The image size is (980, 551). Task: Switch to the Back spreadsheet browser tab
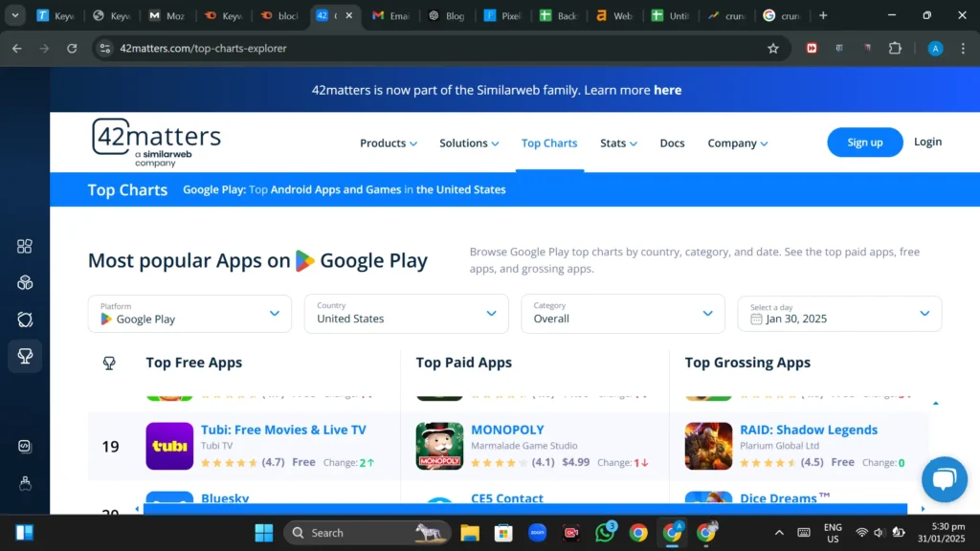tap(558, 15)
